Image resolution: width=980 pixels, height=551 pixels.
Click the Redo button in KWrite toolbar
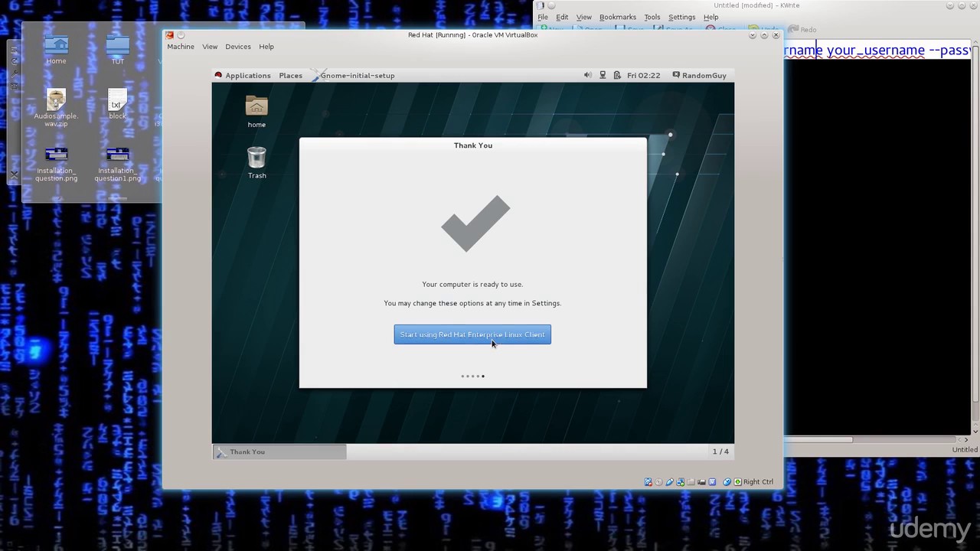(802, 29)
